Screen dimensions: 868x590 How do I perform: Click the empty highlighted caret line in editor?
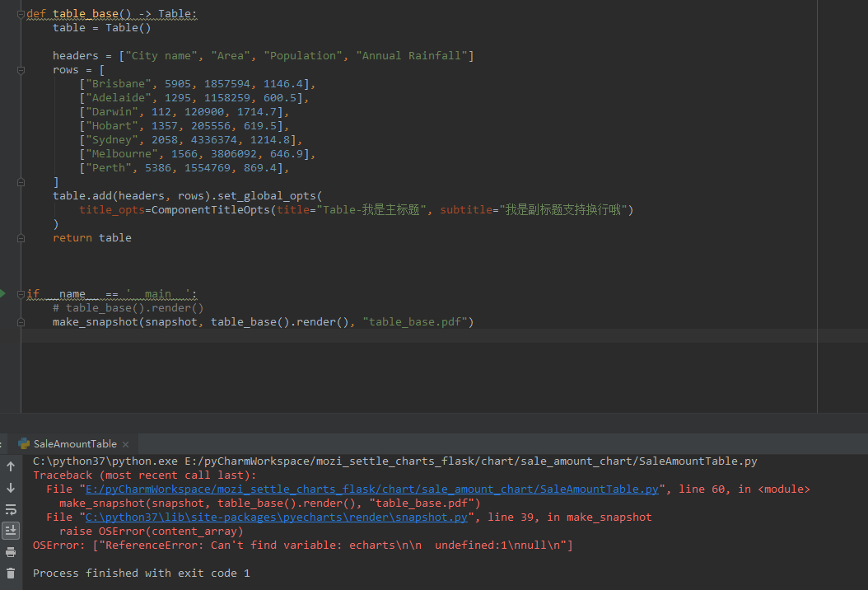pyautogui.click(x=419, y=335)
